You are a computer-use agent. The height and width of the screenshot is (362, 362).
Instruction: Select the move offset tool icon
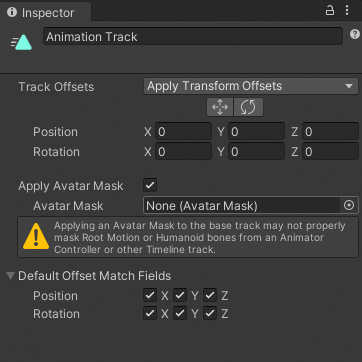[x=220, y=107]
